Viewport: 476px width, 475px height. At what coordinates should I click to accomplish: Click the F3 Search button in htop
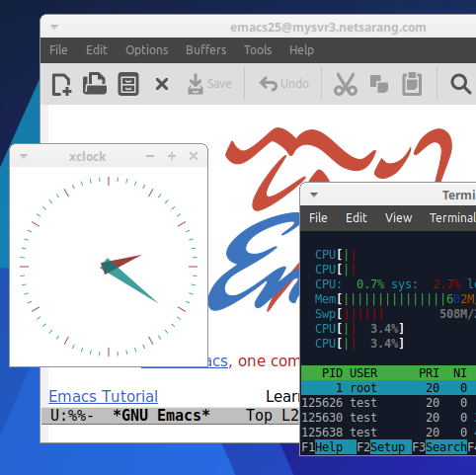439,447
